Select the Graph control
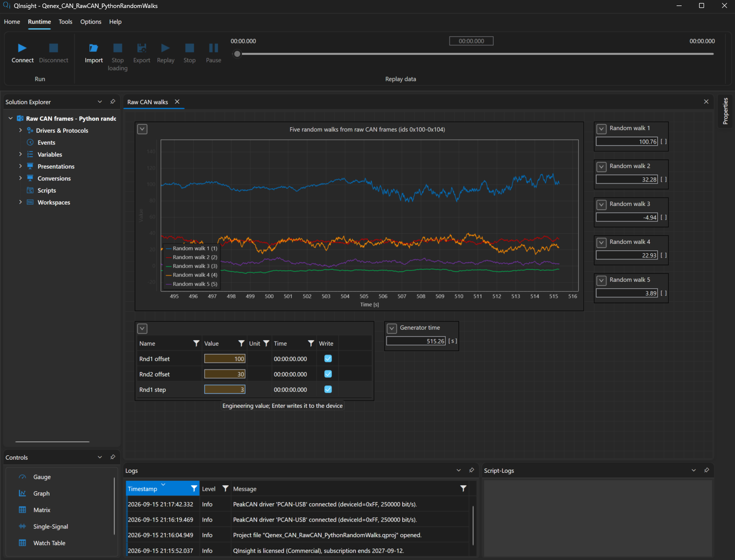This screenshot has height=560, width=735. tap(41, 494)
